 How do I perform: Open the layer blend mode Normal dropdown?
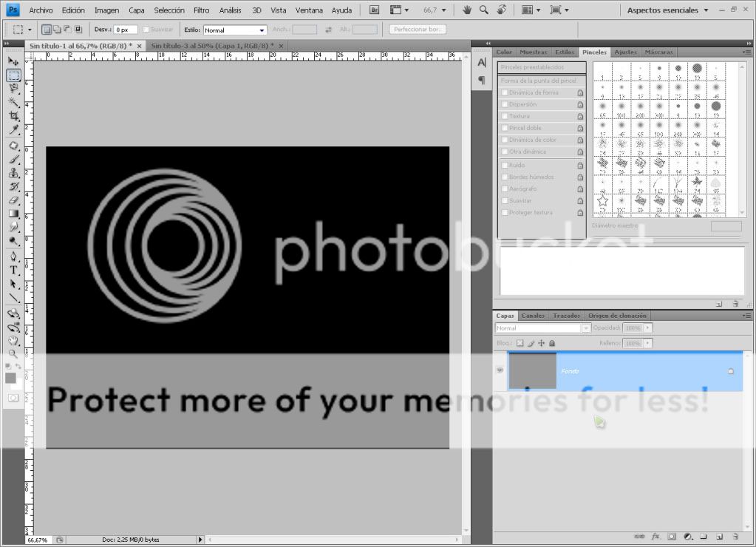pyautogui.click(x=542, y=328)
